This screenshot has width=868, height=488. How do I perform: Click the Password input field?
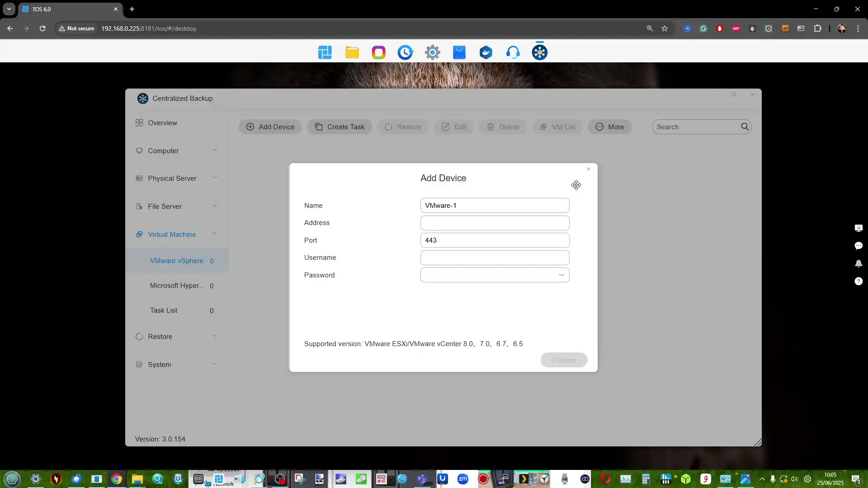tap(495, 275)
